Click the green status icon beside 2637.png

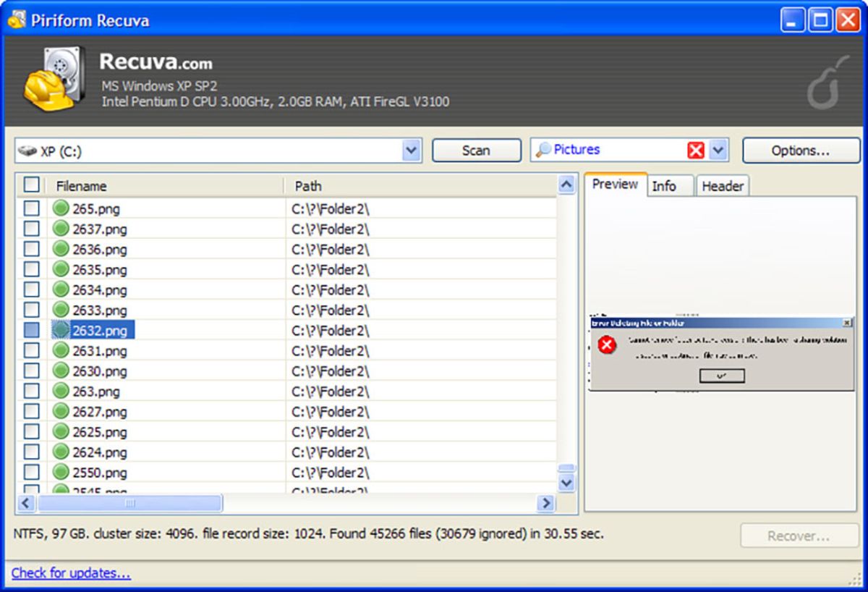point(61,229)
